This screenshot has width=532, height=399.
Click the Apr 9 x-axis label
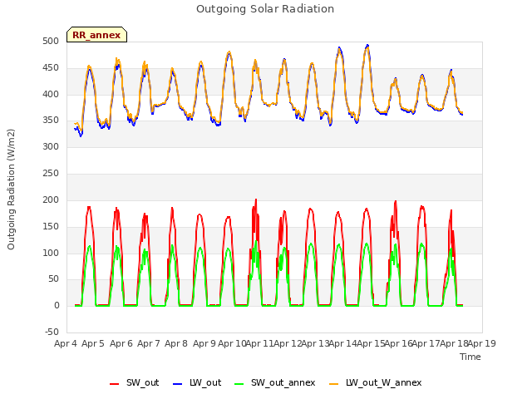coord(204,343)
